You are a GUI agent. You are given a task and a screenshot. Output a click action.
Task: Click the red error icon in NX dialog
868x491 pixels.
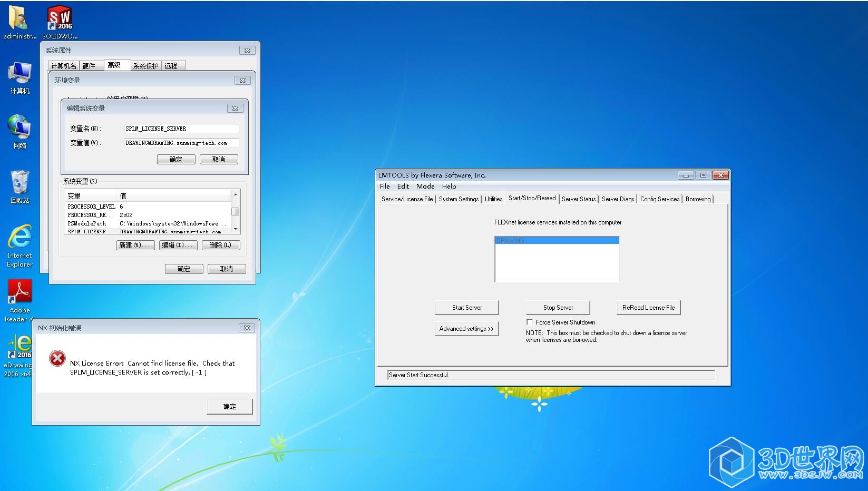coord(57,359)
